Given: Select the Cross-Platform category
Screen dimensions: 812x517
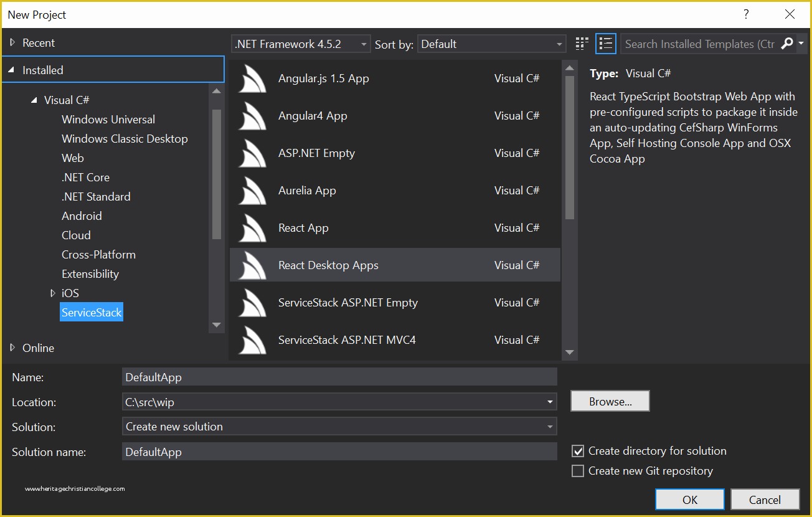Looking at the screenshot, I should pyautogui.click(x=98, y=254).
